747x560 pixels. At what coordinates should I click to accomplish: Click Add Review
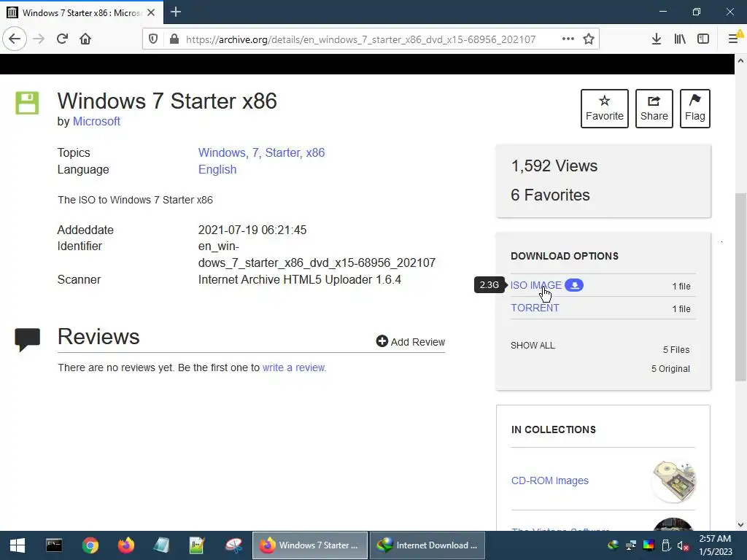point(410,341)
